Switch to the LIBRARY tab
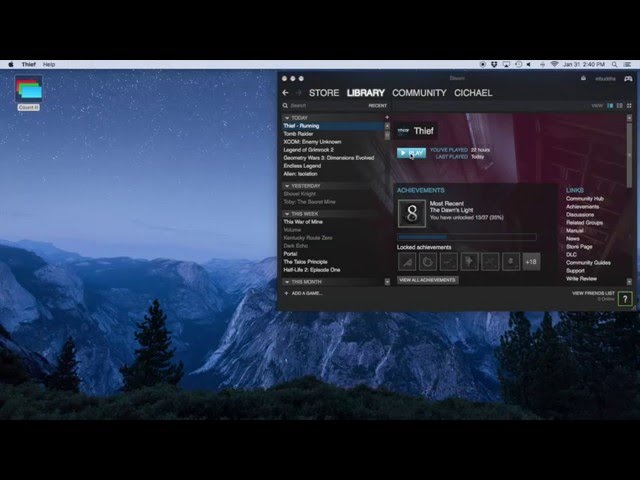 pyautogui.click(x=366, y=93)
